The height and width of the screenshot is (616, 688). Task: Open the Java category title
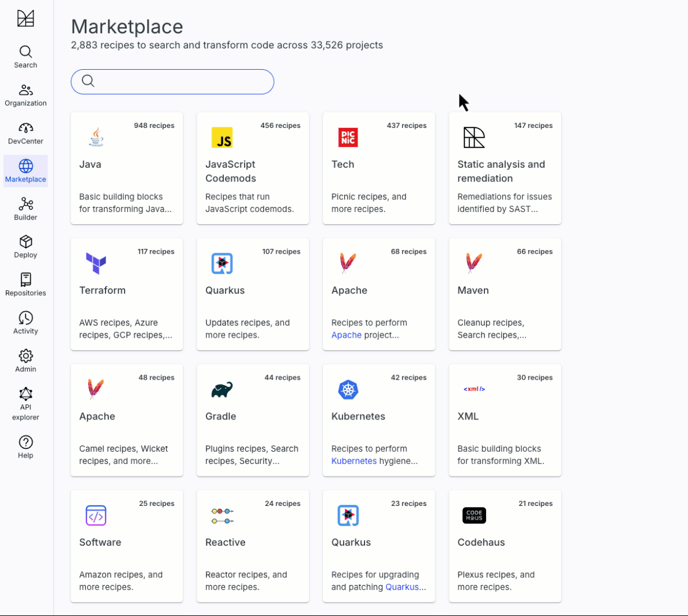pos(90,164)
